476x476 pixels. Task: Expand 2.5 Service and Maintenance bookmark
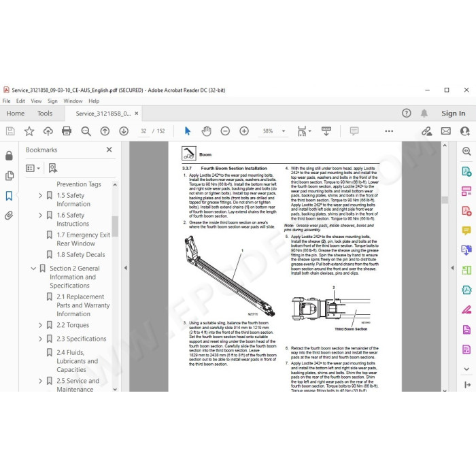click(x=40, y=381)
